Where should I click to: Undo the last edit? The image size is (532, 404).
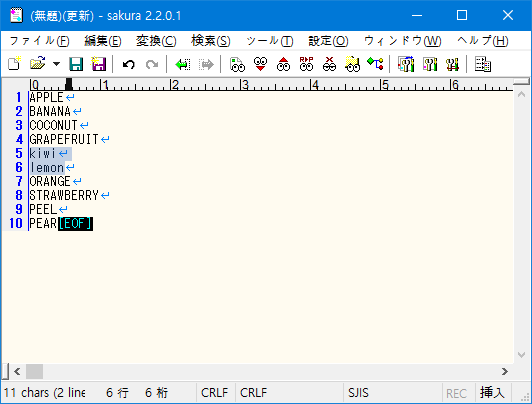pyautogui.click(x=129, y=64)
